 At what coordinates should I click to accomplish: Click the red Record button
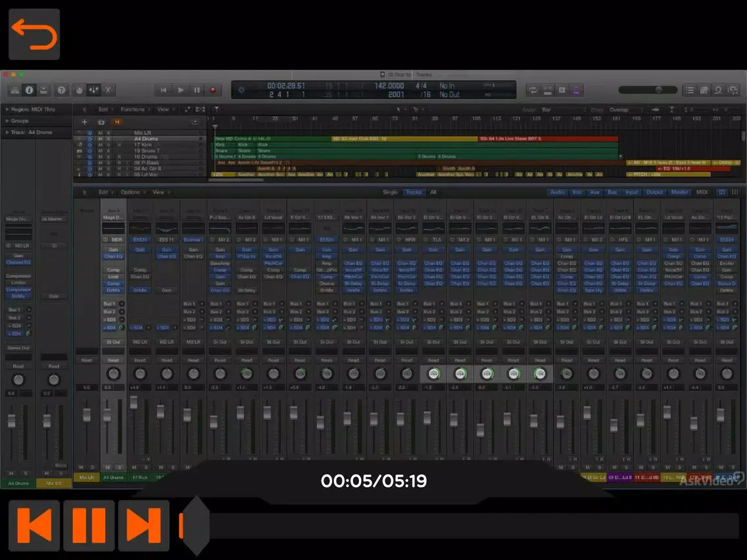[213, 90]
